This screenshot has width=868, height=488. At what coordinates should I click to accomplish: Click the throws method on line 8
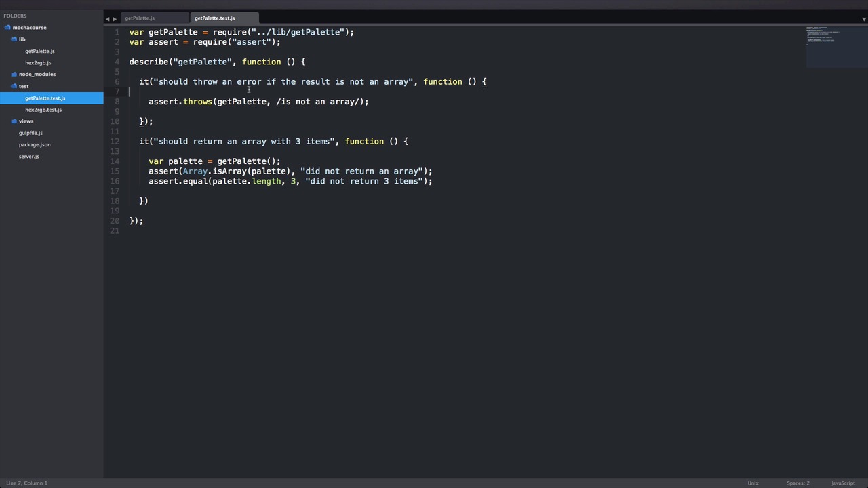197,102
